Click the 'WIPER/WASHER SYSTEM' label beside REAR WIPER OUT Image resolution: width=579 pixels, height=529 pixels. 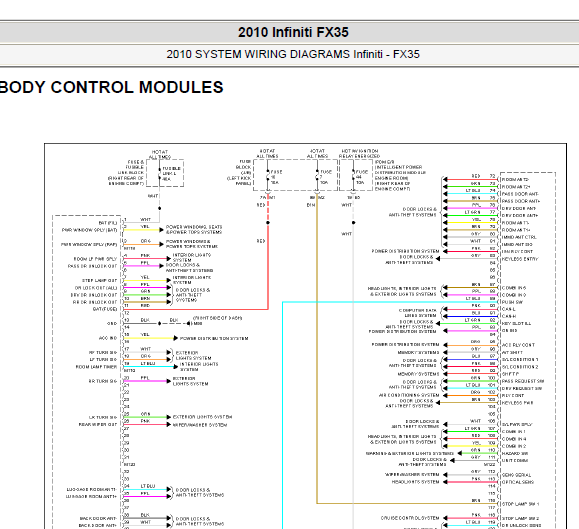[x=200, y=425]
